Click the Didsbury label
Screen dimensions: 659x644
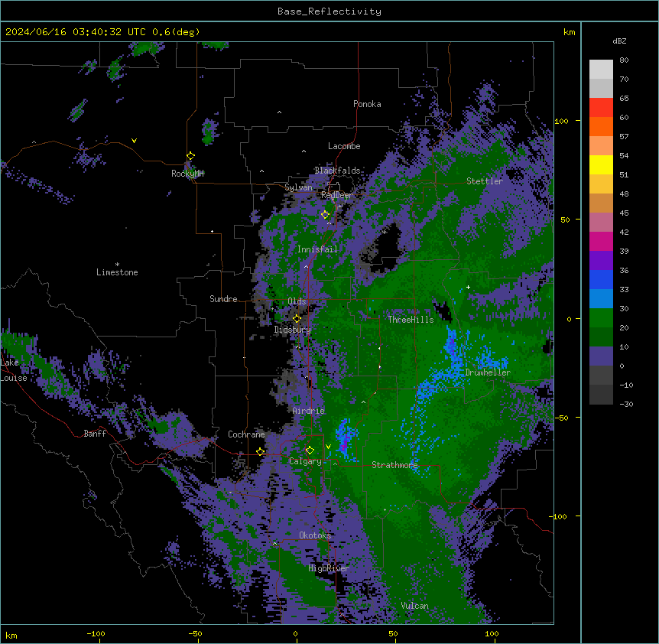[293, 330]
